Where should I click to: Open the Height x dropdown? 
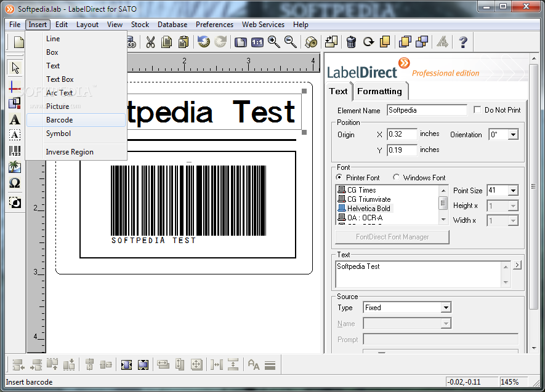pos(513,206)
